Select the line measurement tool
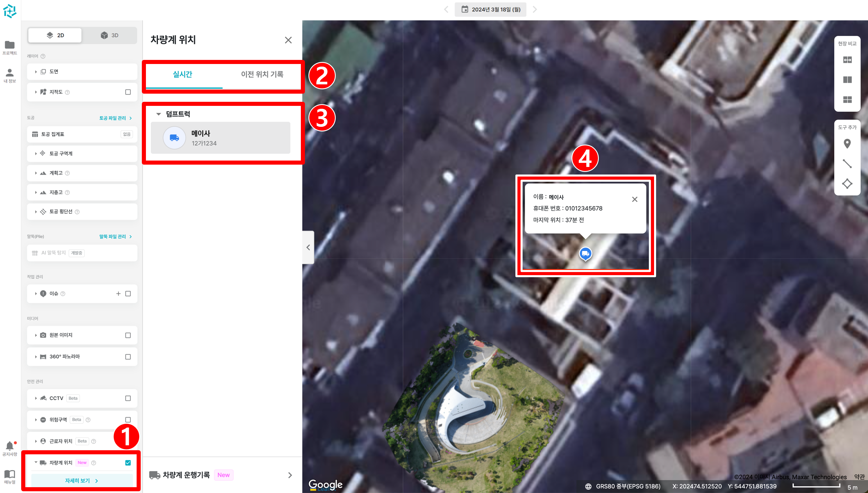Screen dimensions: 868x493 pos(847,164)
